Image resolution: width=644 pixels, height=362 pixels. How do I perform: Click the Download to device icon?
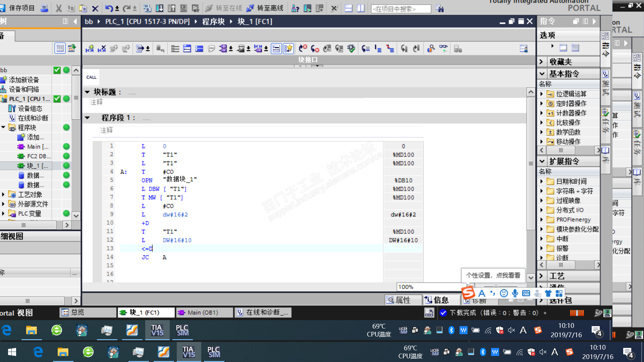pyautogui.click(x=159, y=8)
